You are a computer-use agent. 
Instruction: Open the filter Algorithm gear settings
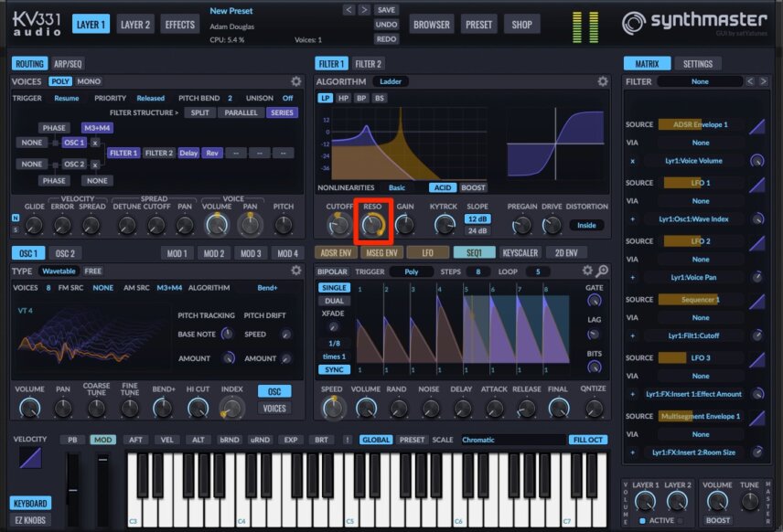point(603,81)
